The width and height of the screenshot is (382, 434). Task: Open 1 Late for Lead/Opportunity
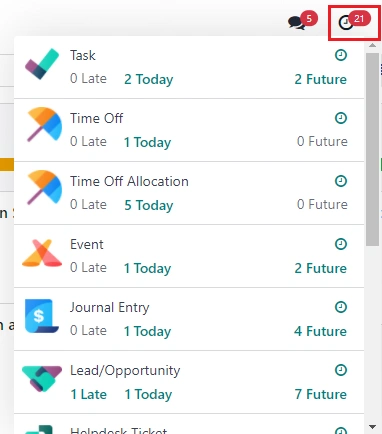[x=89, y=394]
